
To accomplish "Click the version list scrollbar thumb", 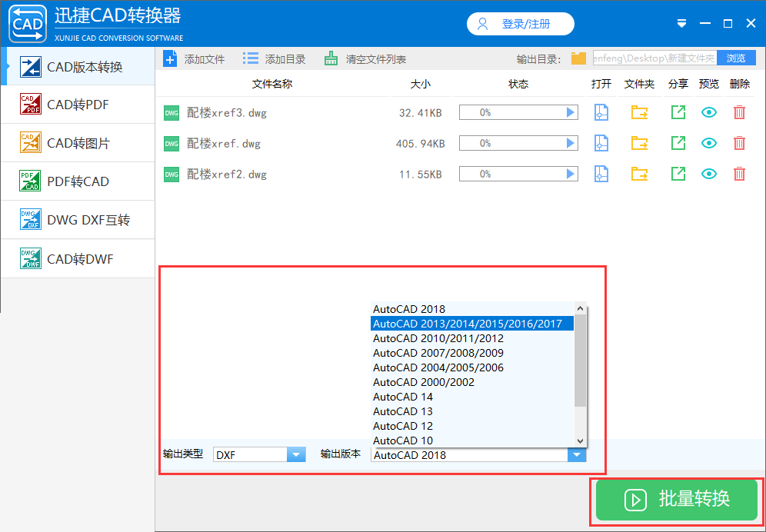I will coord(580,361).
